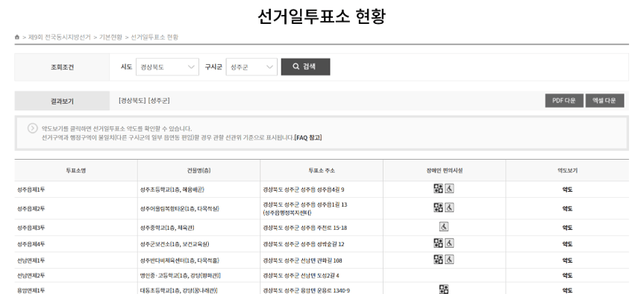
Task: Click the 성주어울림복합타운 building cell
Action: click(180, 209)
